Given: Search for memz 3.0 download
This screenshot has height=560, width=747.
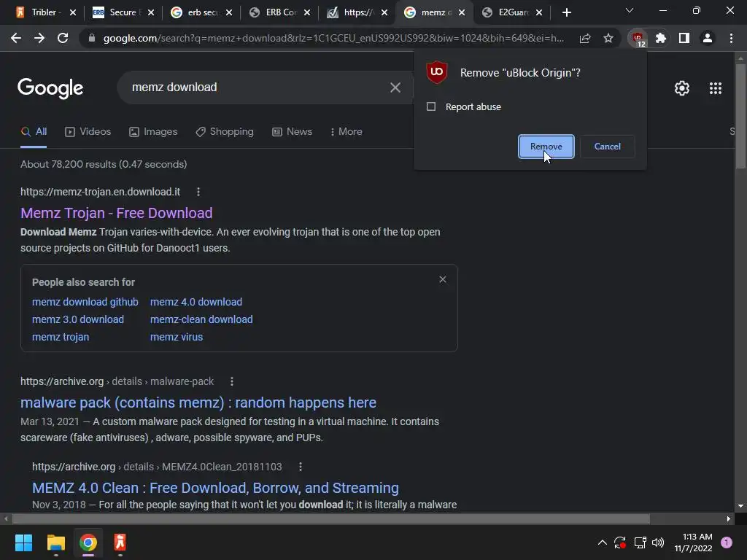Looking at the screenshot, I should 77,319.
